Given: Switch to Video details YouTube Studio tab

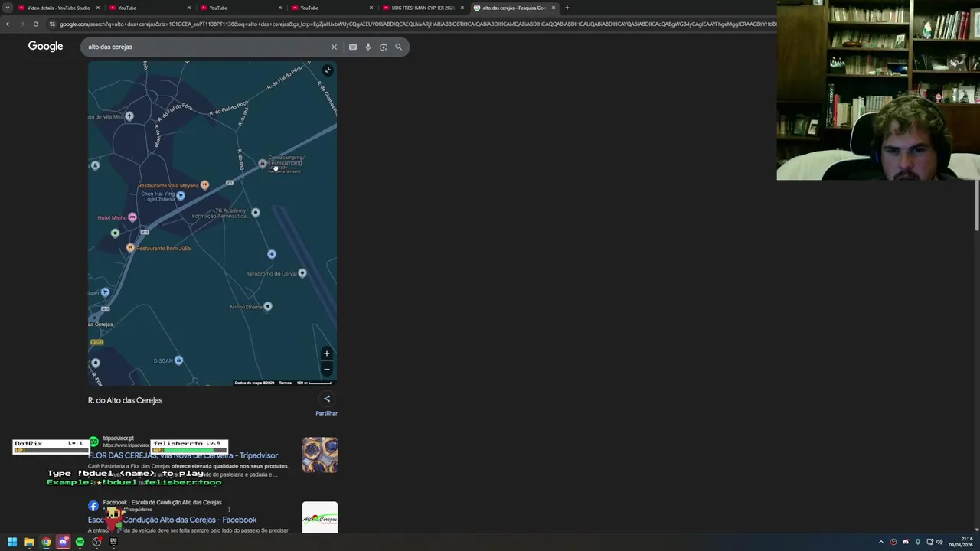Looking at the screenshot, I should [x=58, y=8].
